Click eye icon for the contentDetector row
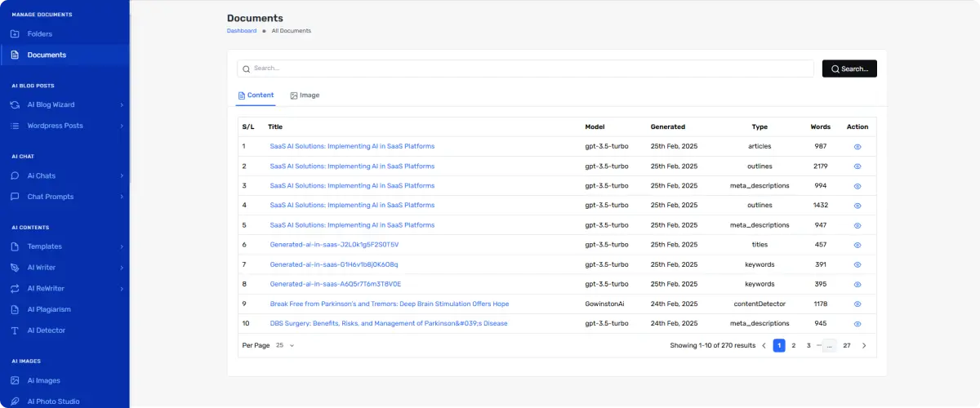This screenshot has height=408, width=980. 857,304
